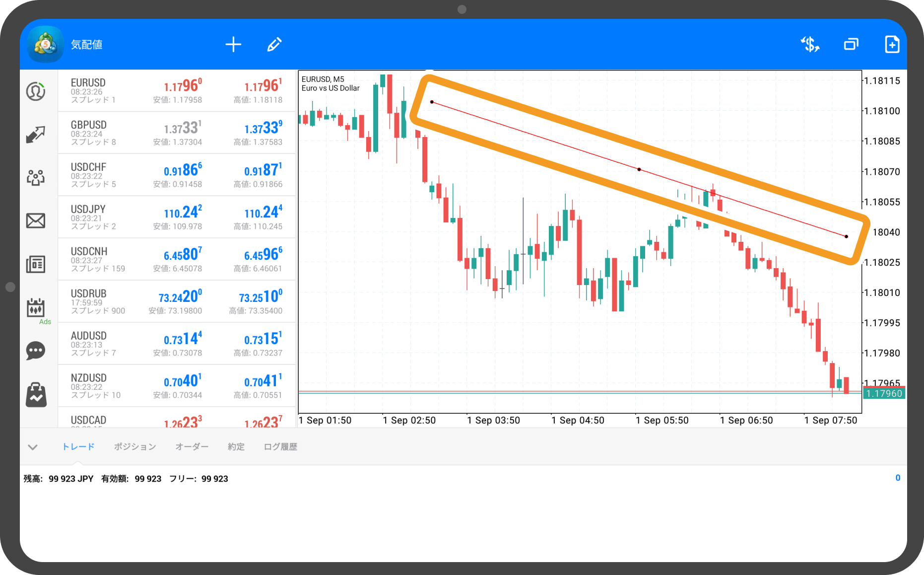Select the USDCHF quote row
The width and height of the screenshot is (924, 575).
click(x=177, y=175)
